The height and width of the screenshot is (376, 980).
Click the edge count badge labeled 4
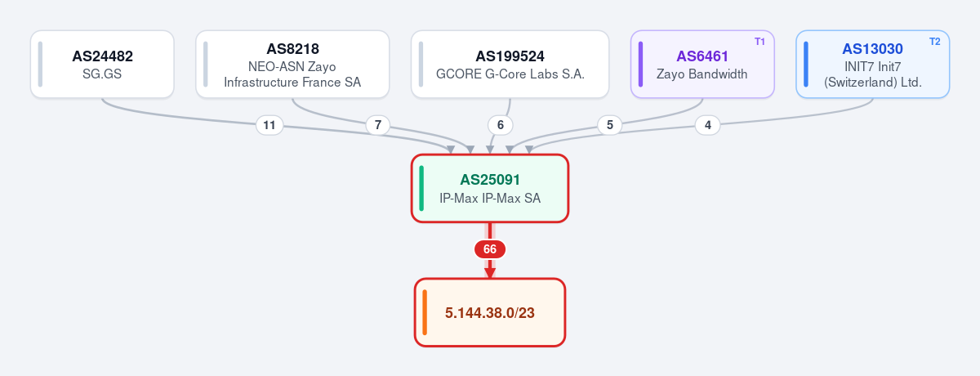pyautogui.click(x=708, y=125)
